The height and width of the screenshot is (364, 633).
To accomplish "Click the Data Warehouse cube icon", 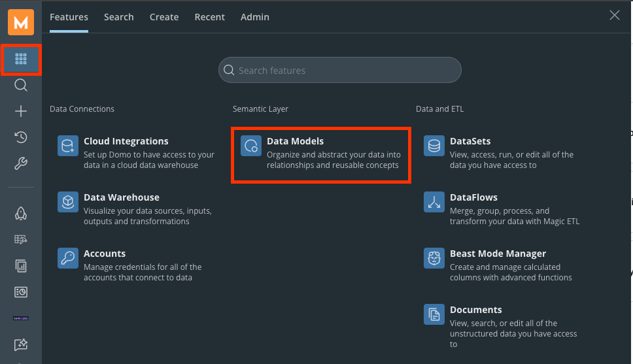I will point(68,202).
